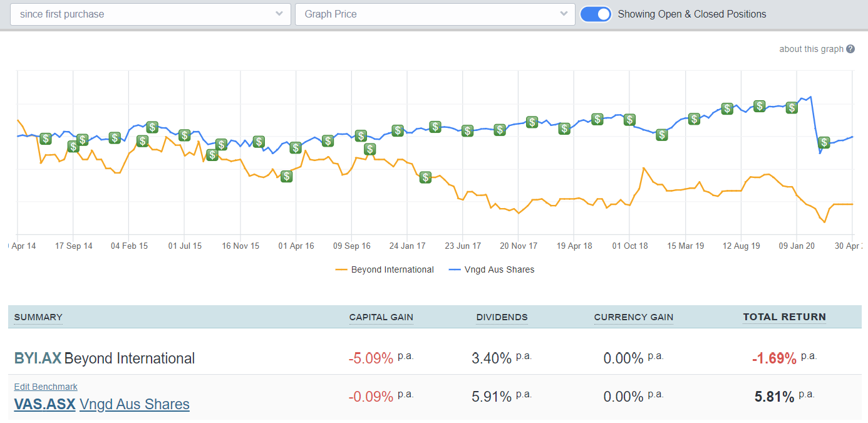Viewport: 868px width, 423px height.
Task: Click dividend marker on the 01 Oct 18 gridline
Action: click(629, 119)
